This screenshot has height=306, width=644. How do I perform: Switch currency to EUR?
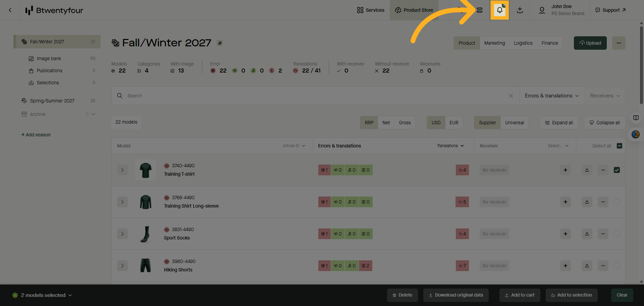point(454,123)
